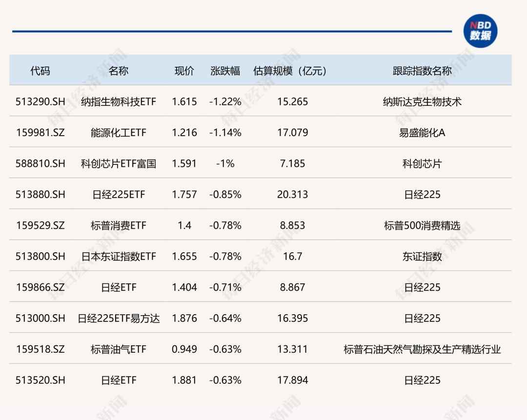Click the NBD数据 round logo
Viewport: 527px width, 420px height.
tap(480, 31)
